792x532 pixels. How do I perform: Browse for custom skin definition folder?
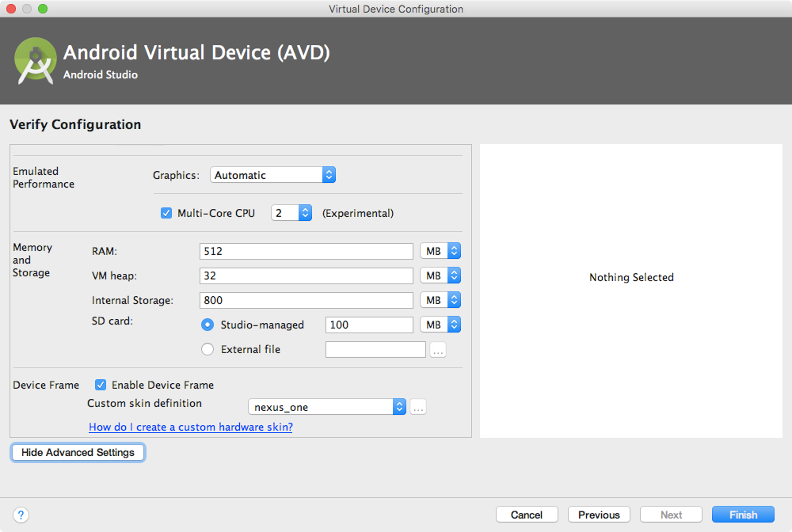point(417,407)
